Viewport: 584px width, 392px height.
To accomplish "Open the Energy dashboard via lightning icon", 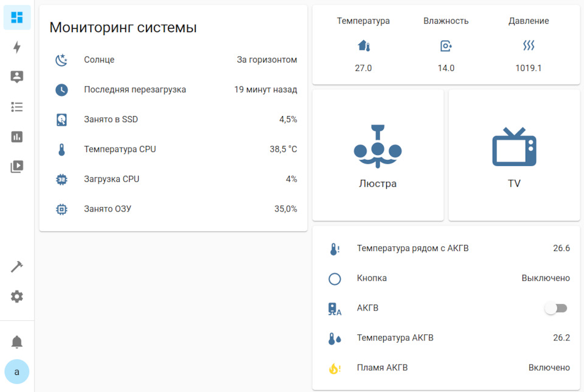I will (x=17, y=47).
